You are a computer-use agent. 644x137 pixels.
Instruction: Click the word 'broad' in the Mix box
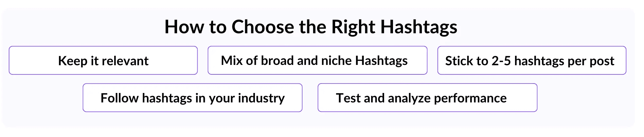tap(277, 61)
